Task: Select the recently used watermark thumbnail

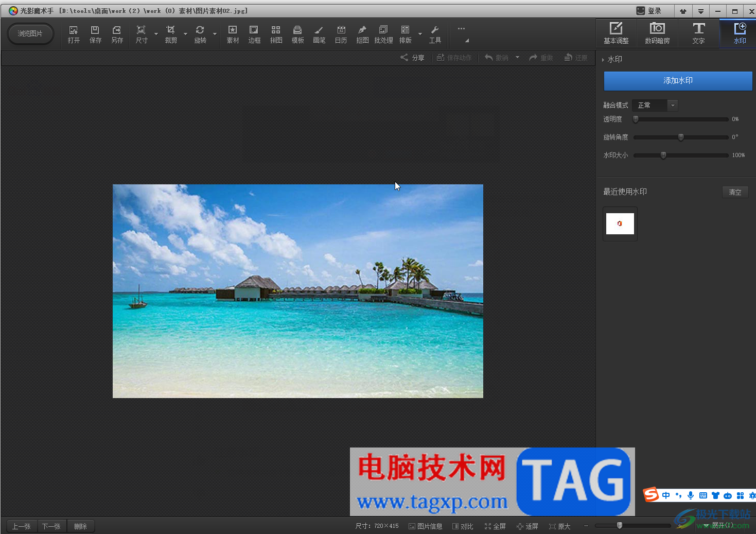Action: coord(620,224)
